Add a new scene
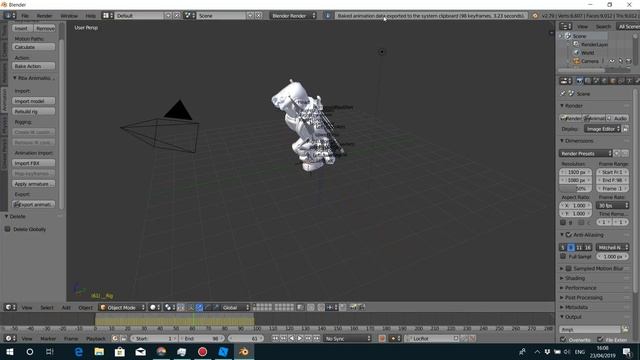This screenshot has width=640, height=360. coord(250,16)
